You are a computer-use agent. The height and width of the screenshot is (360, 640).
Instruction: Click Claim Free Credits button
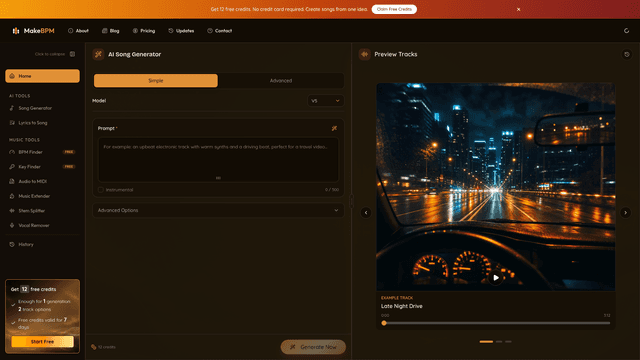[394, 9]
